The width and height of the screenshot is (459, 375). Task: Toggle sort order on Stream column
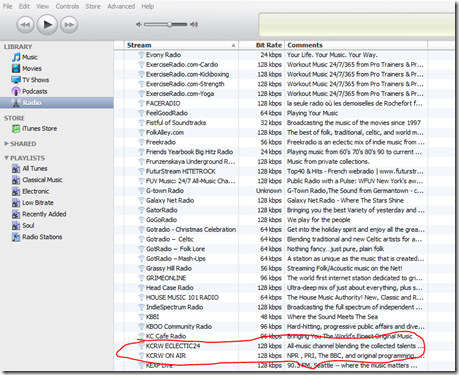[181, 45]
